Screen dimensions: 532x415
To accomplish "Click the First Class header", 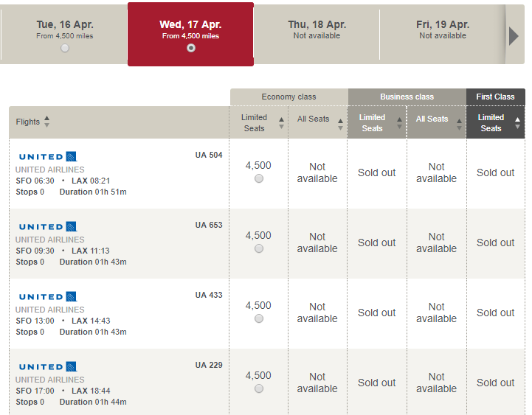I will click(x=496, y=97).
